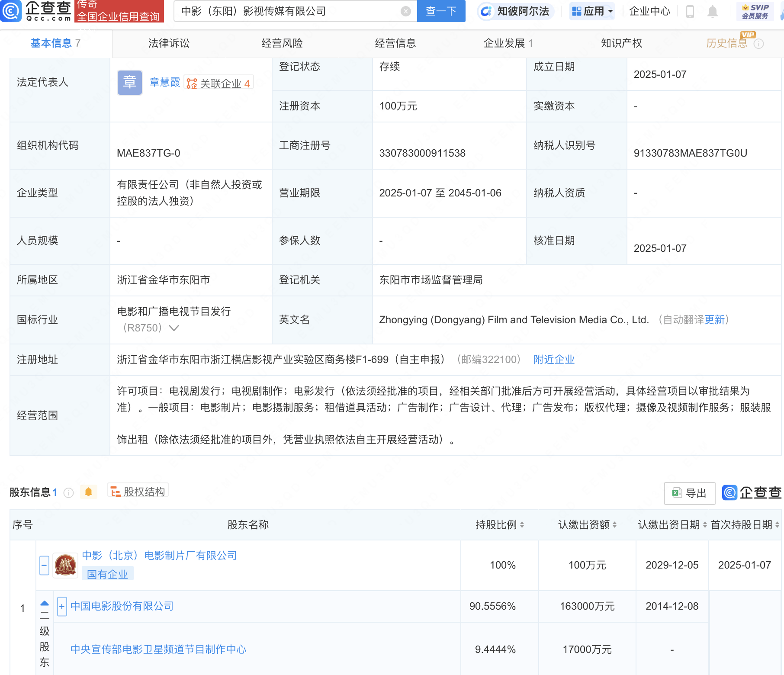Switch to 知识产权 tab
This screenshot has width=784, height=675.
(x=622, y=43)
